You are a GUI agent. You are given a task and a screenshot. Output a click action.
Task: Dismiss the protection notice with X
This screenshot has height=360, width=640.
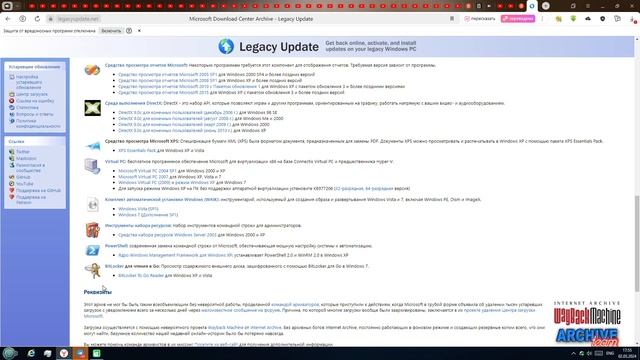tap(139, 31)
